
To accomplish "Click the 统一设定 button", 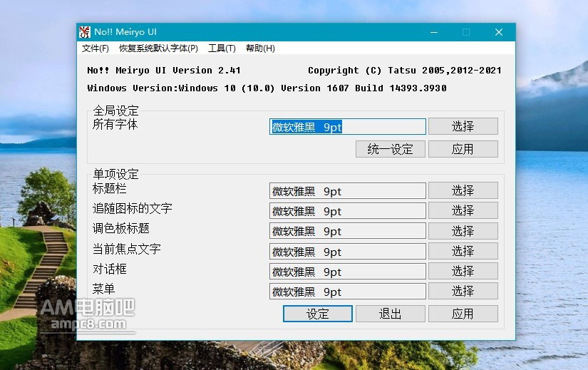I will coord(391,149).
